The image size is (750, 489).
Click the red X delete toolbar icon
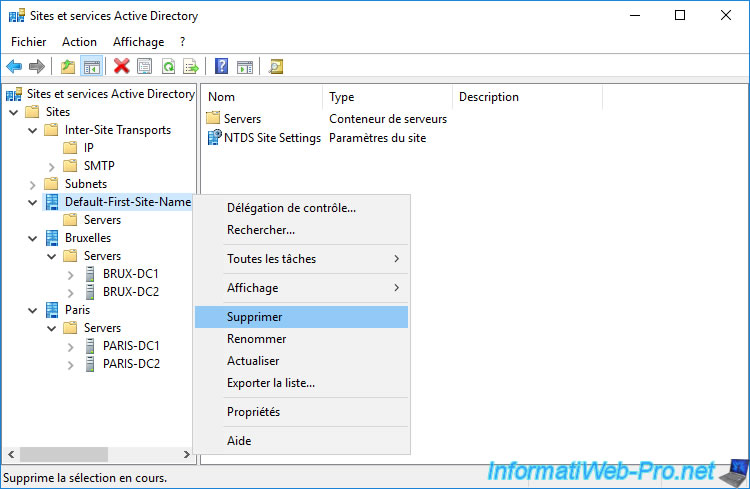click(x=122, y=67)
